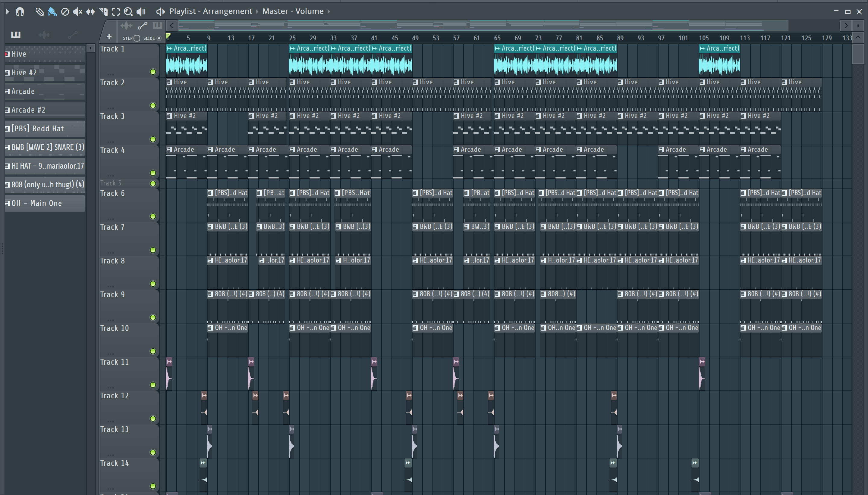
Task: Click the vertical scrollbar thumb at right
Action: [x=858, y=54]
